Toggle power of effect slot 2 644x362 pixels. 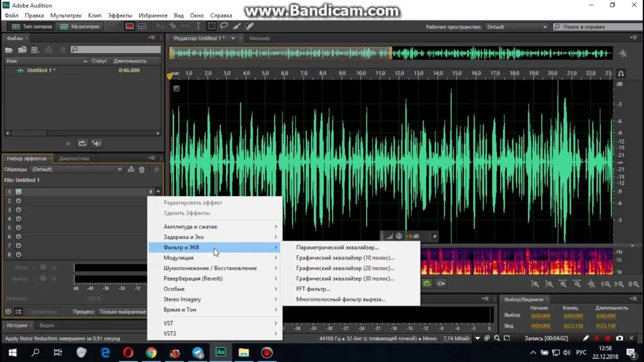coord(19,201)
